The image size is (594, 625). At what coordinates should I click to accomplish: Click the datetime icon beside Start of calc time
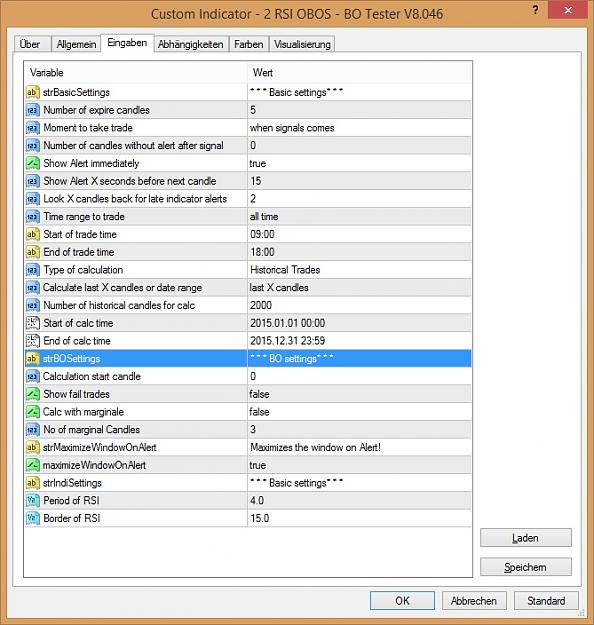(33, 323)
